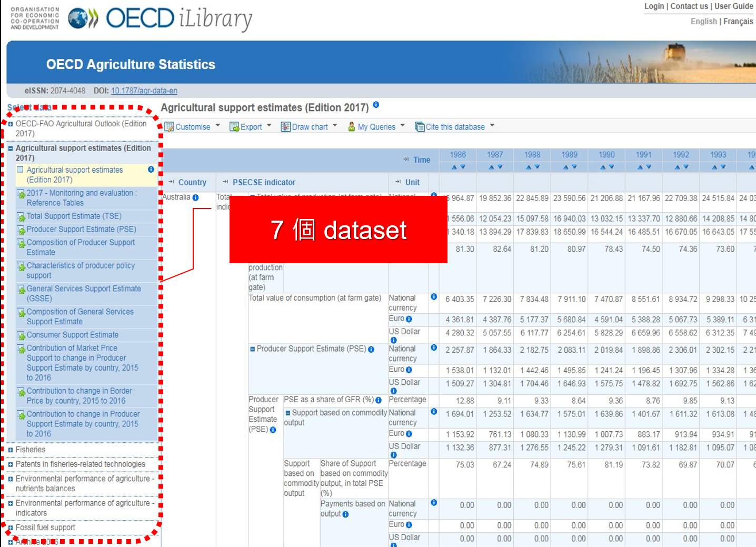Viewport: 756px width, 547px height.
Task: Collapse Support based on commodity output row
Action: [x=288, y=413]
